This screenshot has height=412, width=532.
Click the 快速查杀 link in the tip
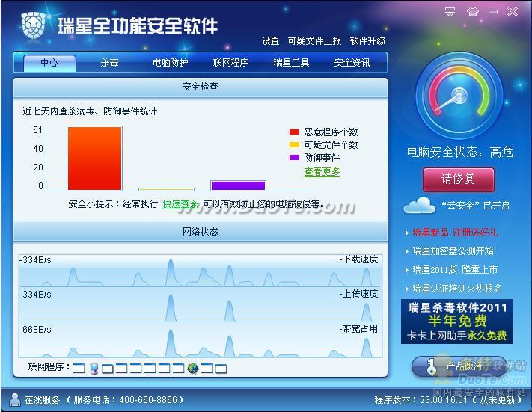[180, 204]
